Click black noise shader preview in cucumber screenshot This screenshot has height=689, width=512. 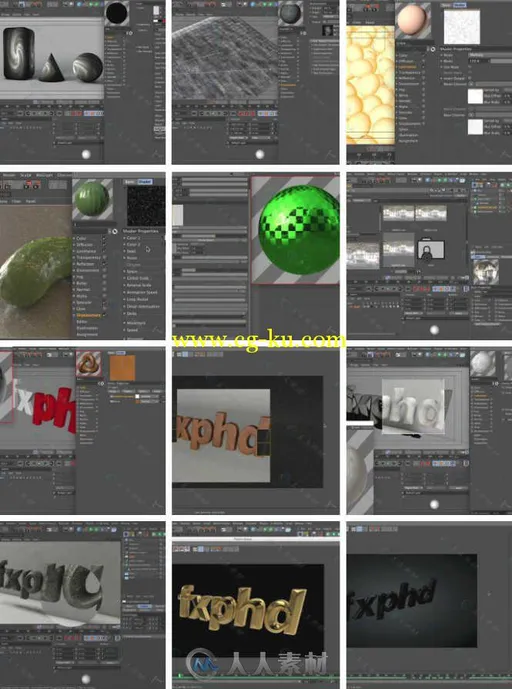pyautogui.click(x=146, y=206)
